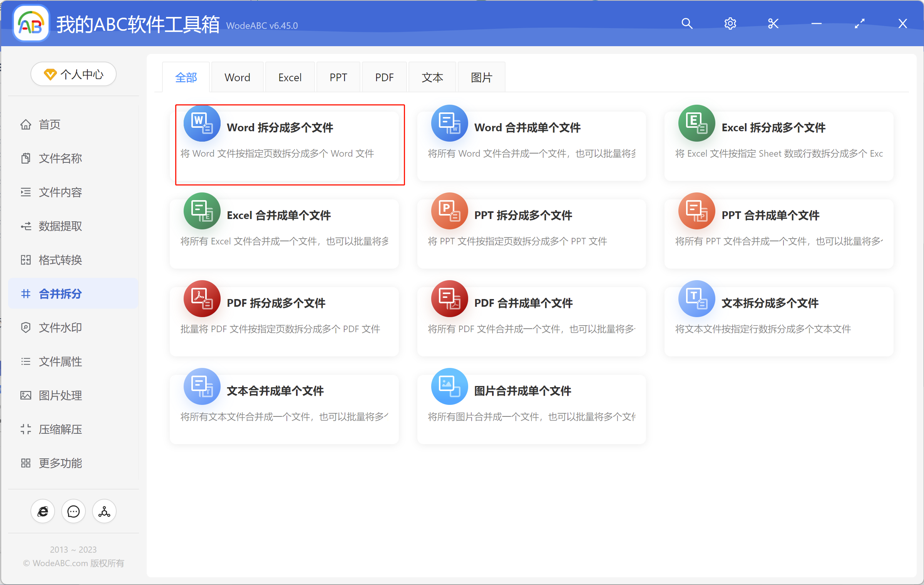The image size is (924, 585).
Task: Open 格式转换 from the sidebar
Action: tap(60, 260)
